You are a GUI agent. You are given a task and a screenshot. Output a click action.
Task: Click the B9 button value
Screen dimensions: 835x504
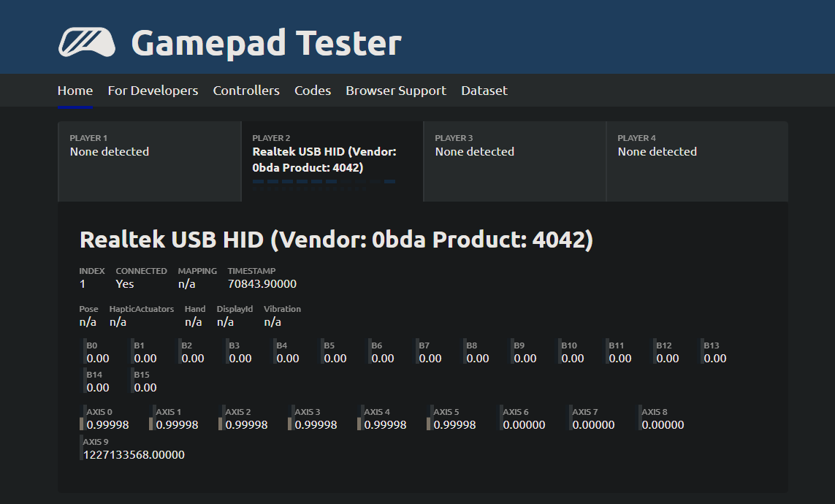tap(525, 359)
